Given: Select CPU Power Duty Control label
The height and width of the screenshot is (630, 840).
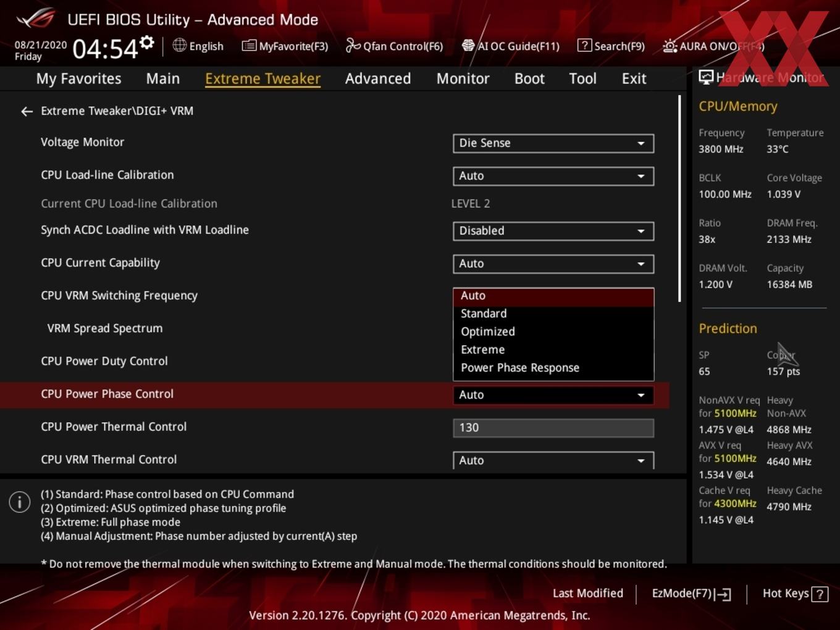Looking at the screenshot, I should (104, 361).
